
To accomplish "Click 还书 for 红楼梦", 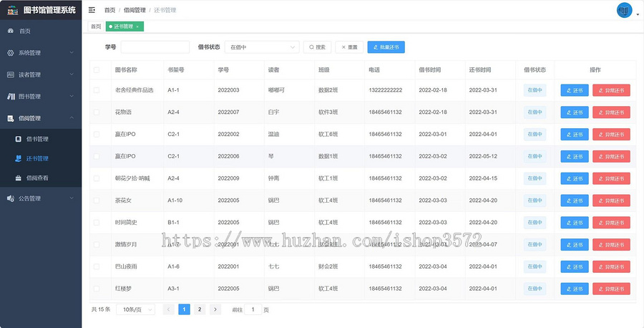I will (575, 289).
